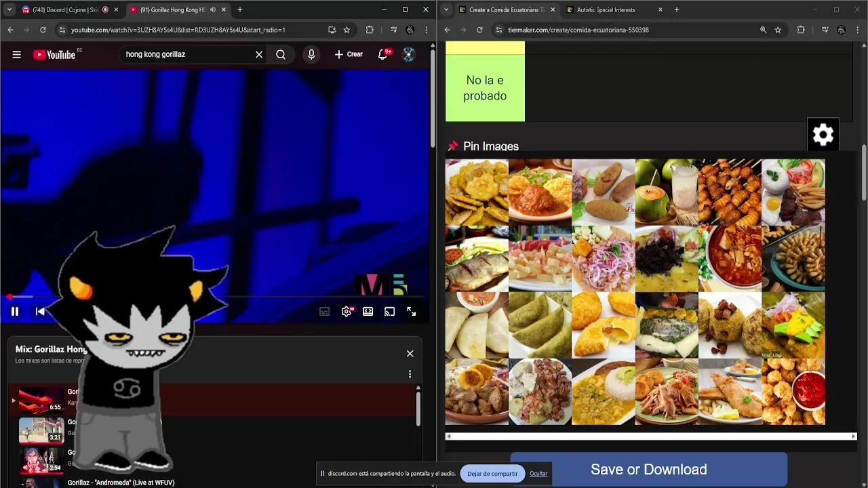868x488 pixels.
Task: Skip to previous video in player
Action: [40, 312]
